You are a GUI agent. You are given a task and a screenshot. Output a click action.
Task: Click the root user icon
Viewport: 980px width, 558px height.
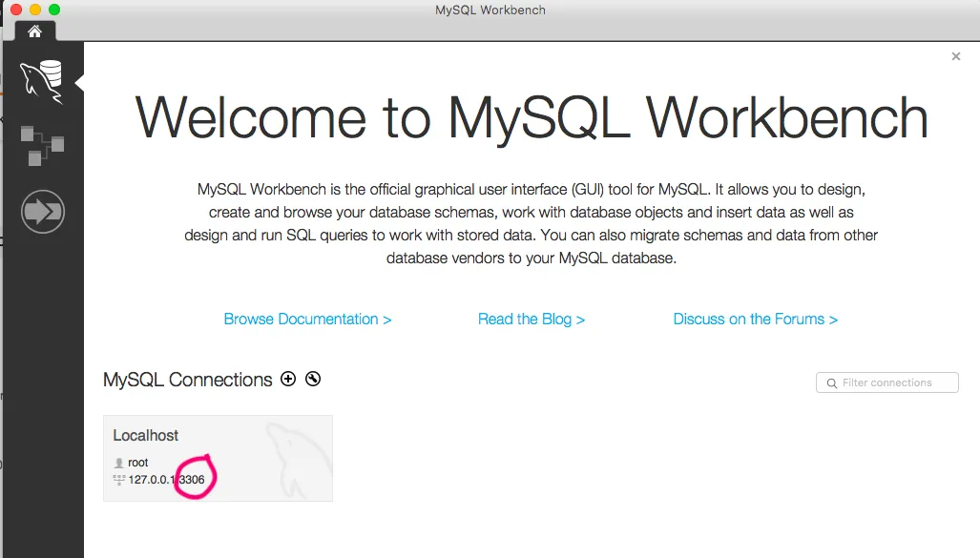[119, 463]
